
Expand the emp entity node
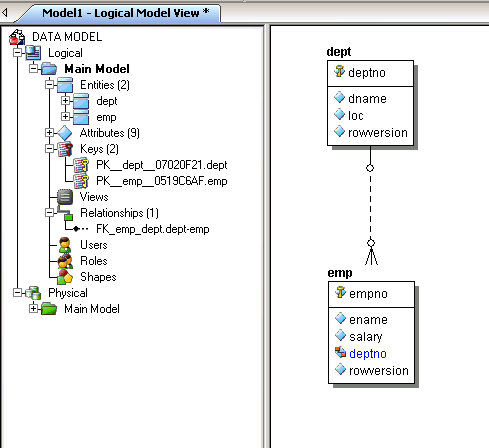coord(65,116)
